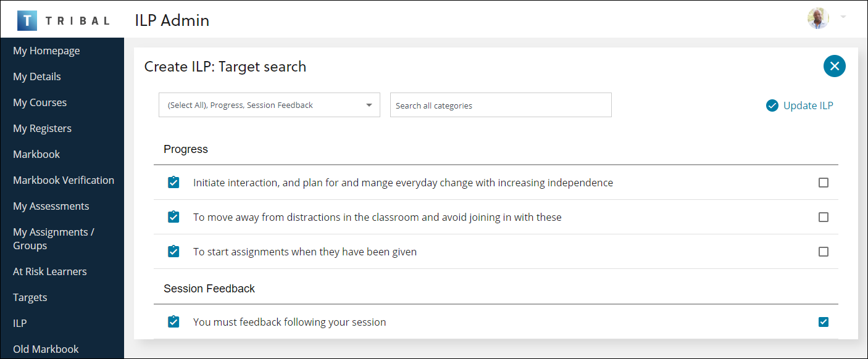
Task: Click the target icon next to the session feedback target
Action: 173,321
